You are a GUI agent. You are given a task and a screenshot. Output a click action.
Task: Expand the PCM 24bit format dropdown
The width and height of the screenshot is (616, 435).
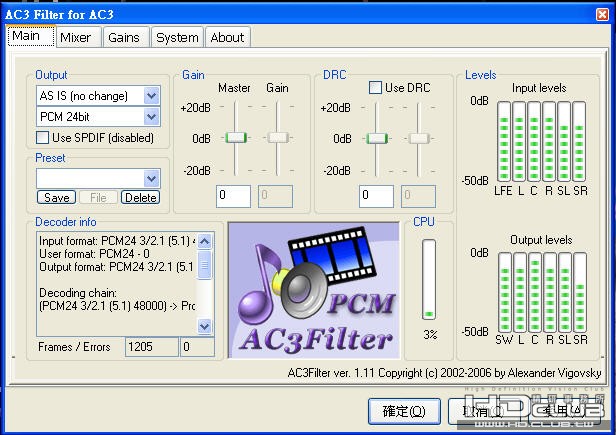pyautogui.click(x=151, y=117)
